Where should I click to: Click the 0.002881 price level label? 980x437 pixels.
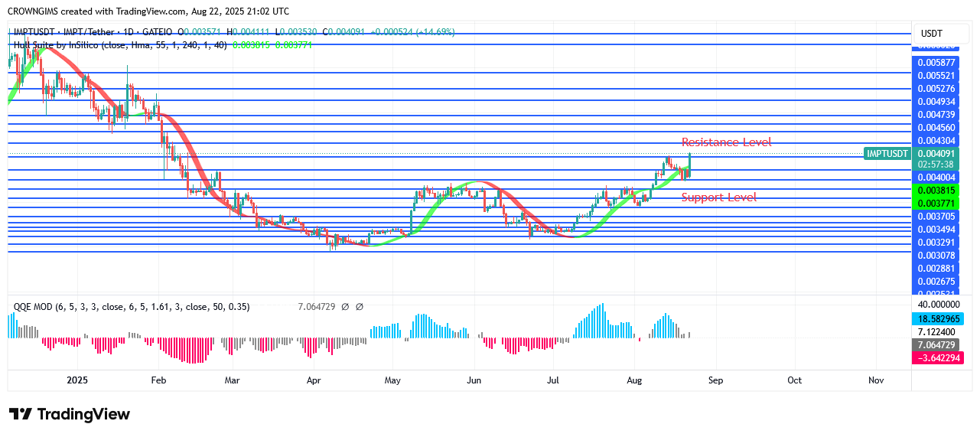[936, 269]
